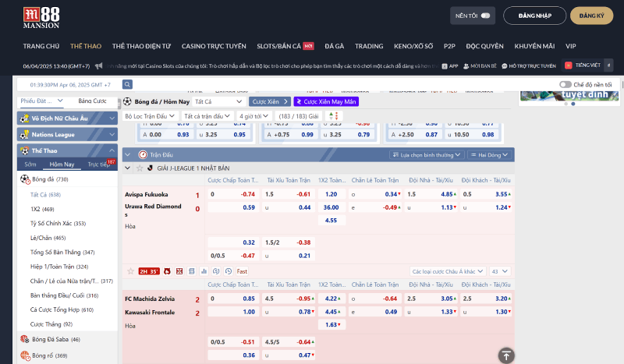
Task: Click the Bóng đá (730) sport icon
Action: [x=25, y=179]
